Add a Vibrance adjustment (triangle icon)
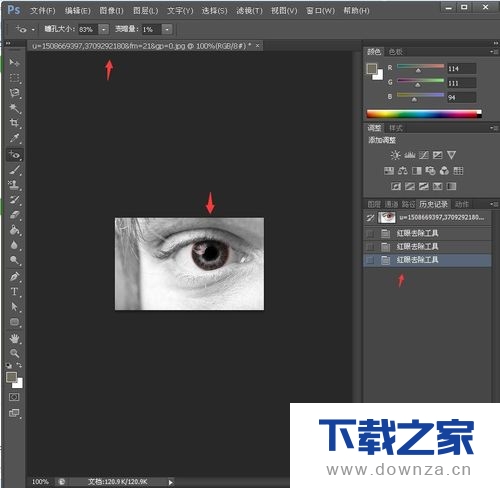Viewport: 500px width, 488px height. tap(451, 155)
